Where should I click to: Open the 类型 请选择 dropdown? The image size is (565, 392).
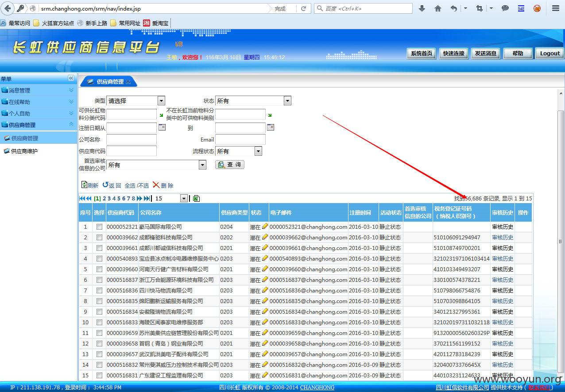point(135,101)
